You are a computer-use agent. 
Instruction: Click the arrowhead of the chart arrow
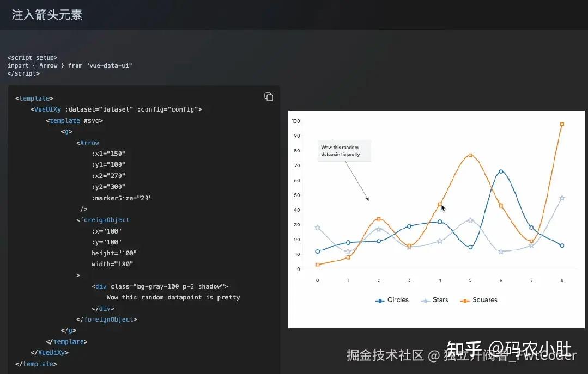(x=368, y=199)
